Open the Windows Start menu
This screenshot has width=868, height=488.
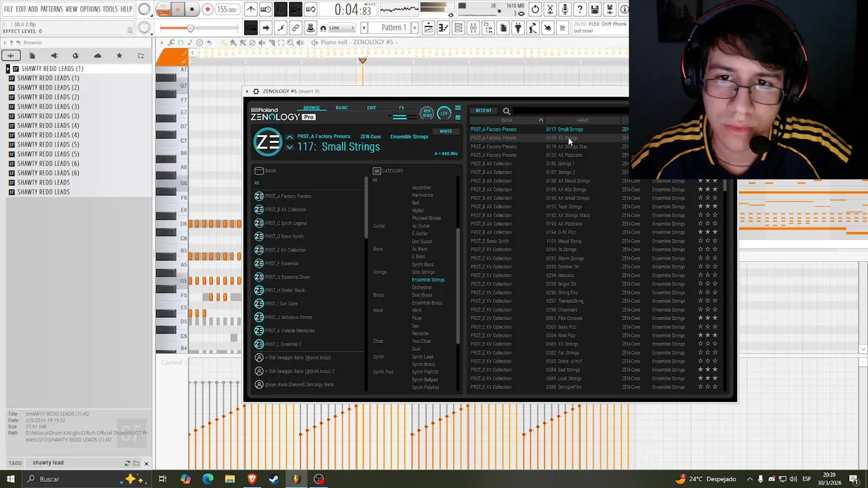tap(11, 479)
